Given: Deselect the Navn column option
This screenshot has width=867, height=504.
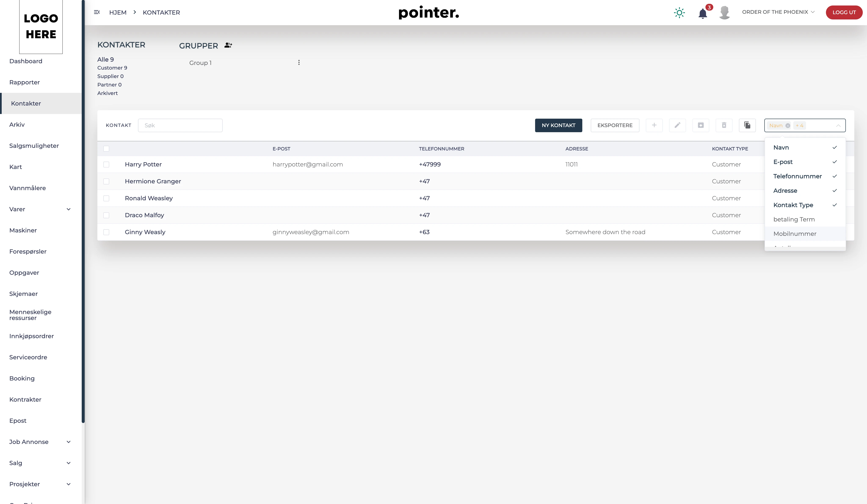Looking at the screenshot, I should coord(805,147).
